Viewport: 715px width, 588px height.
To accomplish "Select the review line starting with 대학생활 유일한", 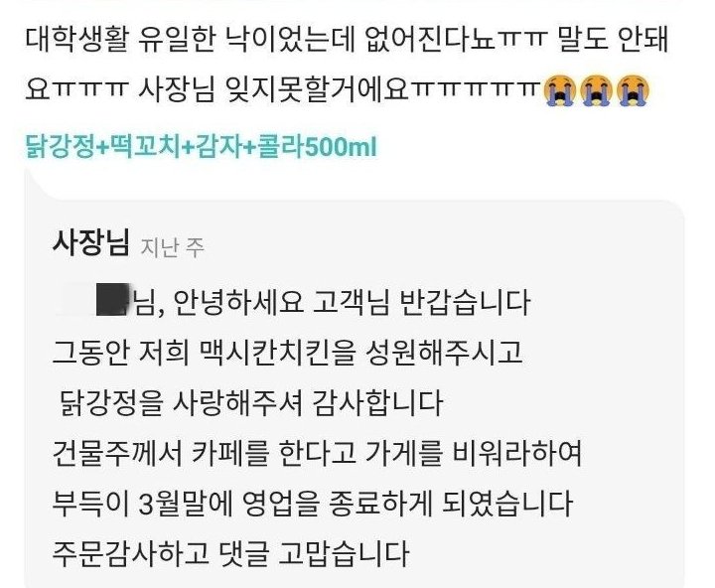I will click(347, 39).
